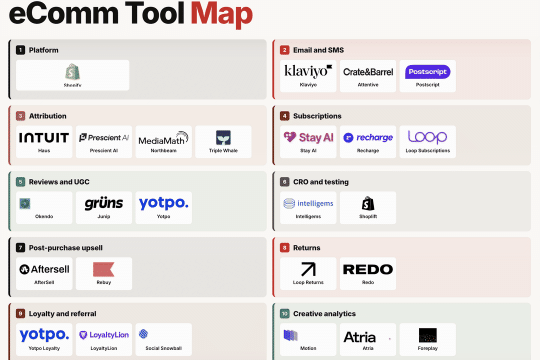540x360 pixels.
Task: Click the number 2 badge beside Email and SMS
Action: pyautogui.click(x=284, y=50)
